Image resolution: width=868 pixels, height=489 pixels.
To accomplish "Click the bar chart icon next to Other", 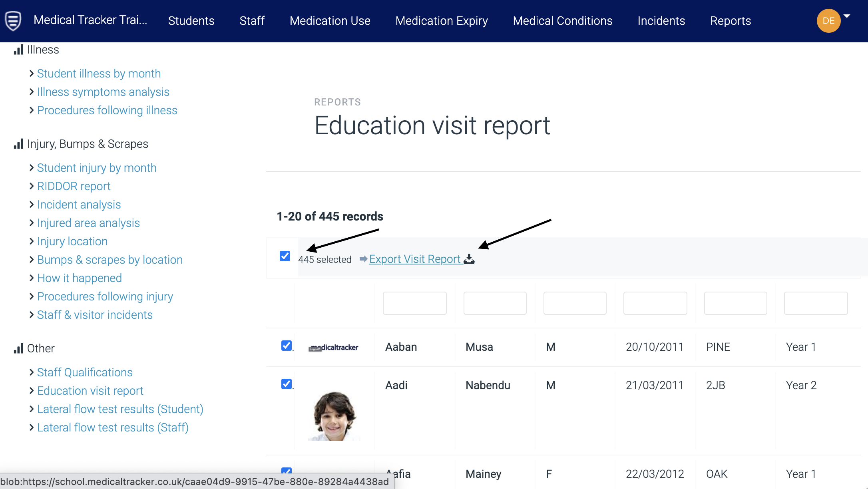I will [x=18, y=348].
